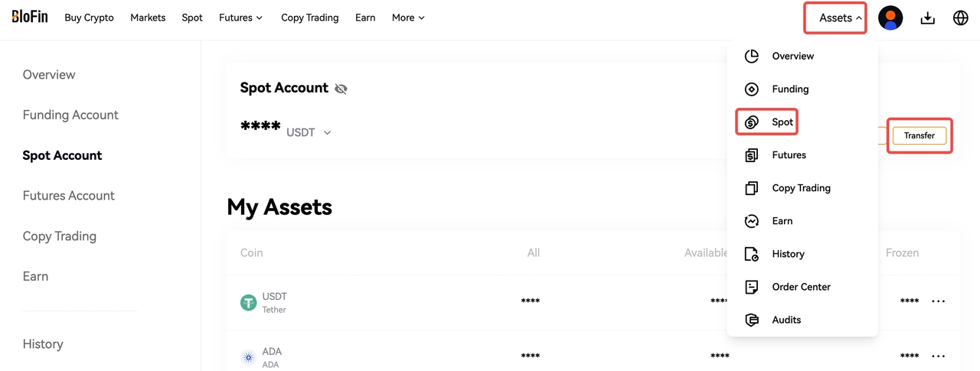Click the Transfer button
The image size is (980, 371).
pos(920,135)
